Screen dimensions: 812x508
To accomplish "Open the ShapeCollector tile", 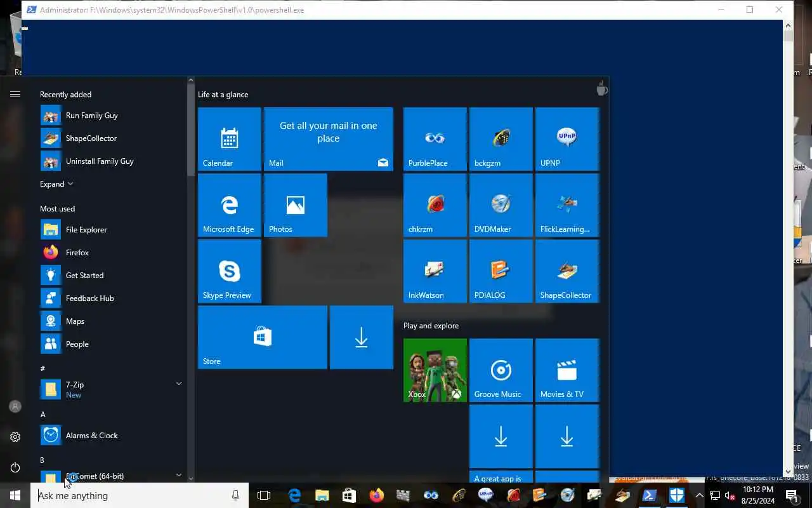I will (567, 271).
